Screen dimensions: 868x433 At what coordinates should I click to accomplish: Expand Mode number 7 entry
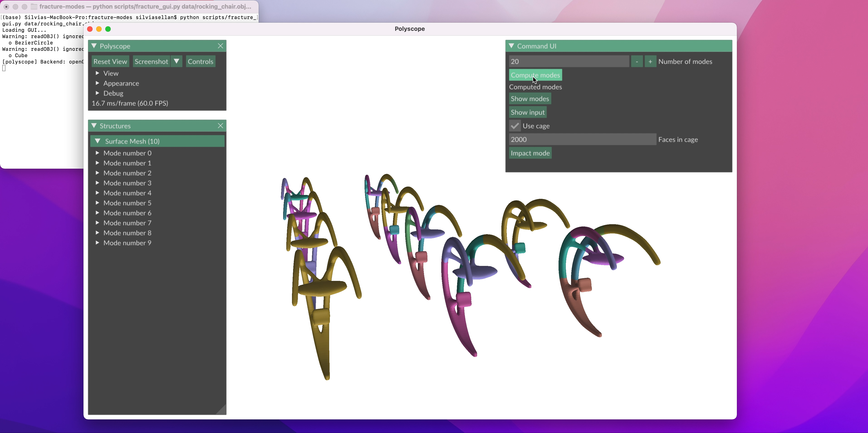tap(97, 223)
